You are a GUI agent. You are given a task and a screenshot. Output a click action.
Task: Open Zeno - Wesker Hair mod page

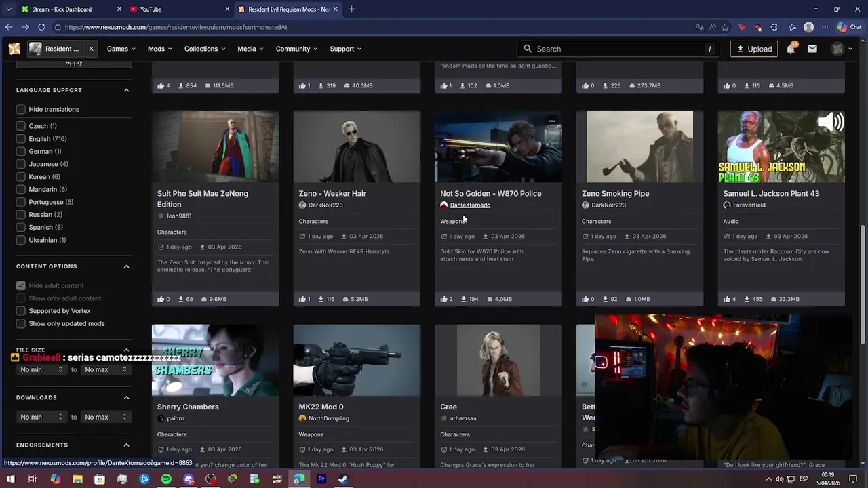(332, 193)
